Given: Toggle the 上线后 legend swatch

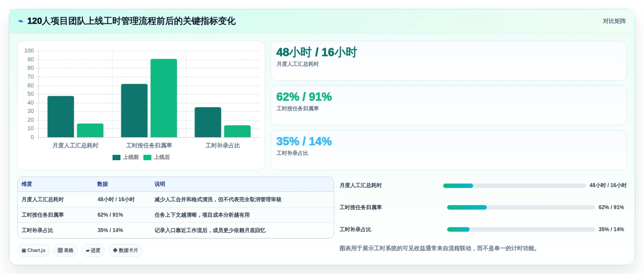Looking at the screenshot, I should 147,158.
